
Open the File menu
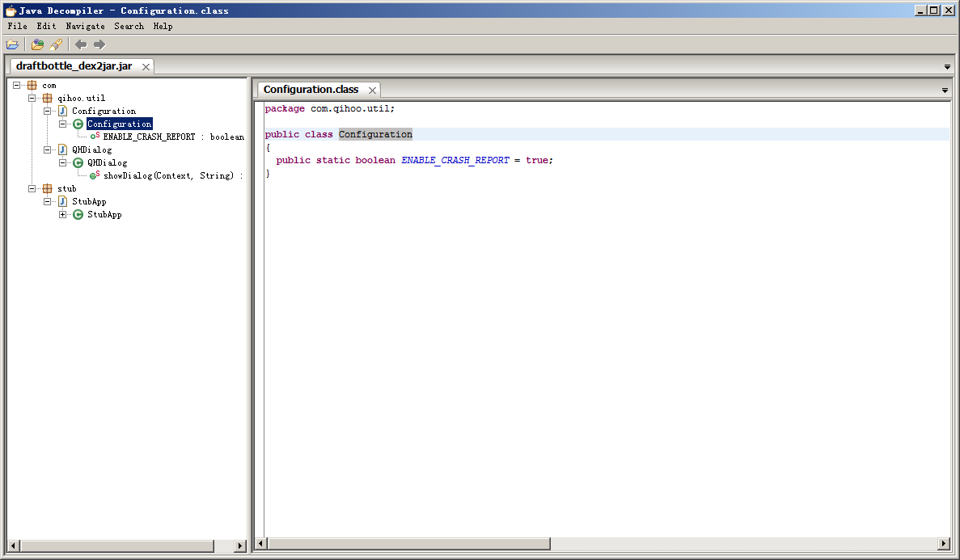tap(17, 27)
